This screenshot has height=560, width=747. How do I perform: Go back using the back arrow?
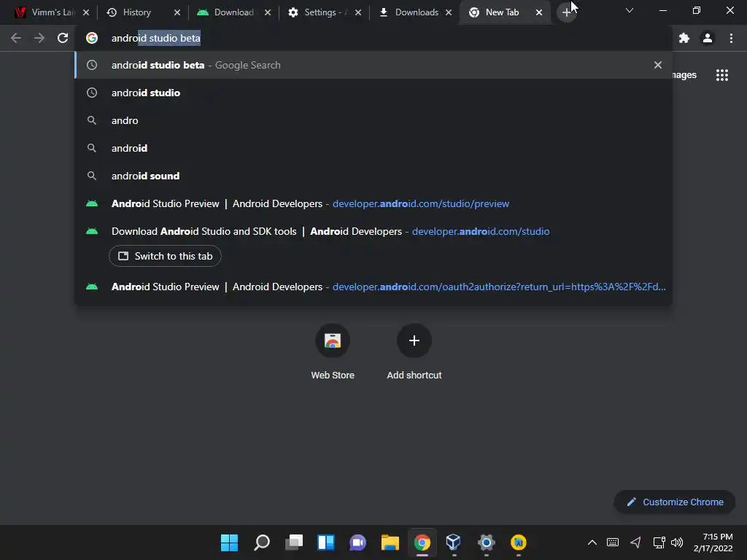[x=16, y=38]
